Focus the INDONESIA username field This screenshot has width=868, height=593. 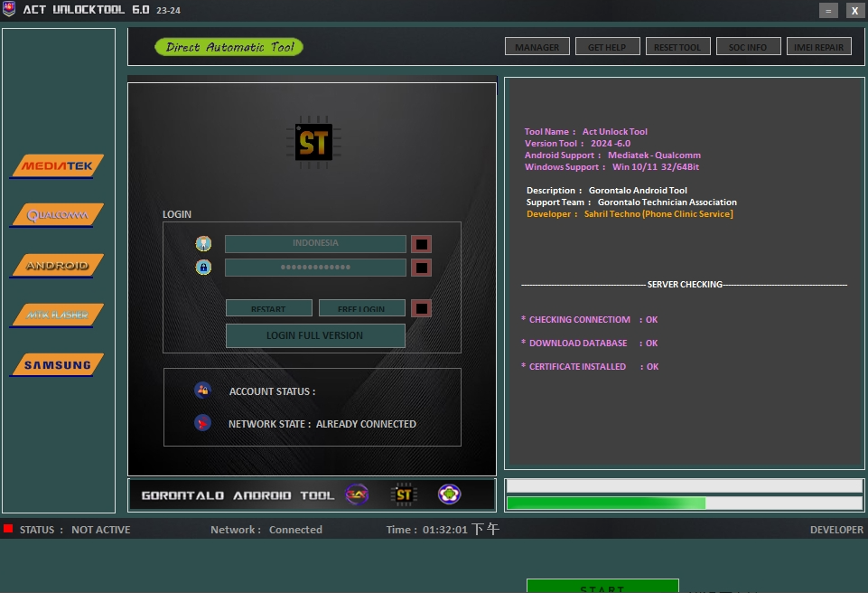(x=315, y=243)
